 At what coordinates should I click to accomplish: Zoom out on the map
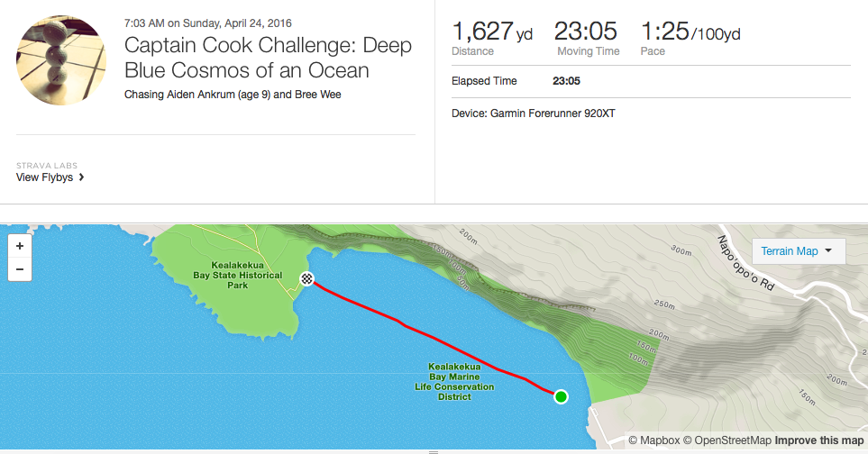pos(20,268)
